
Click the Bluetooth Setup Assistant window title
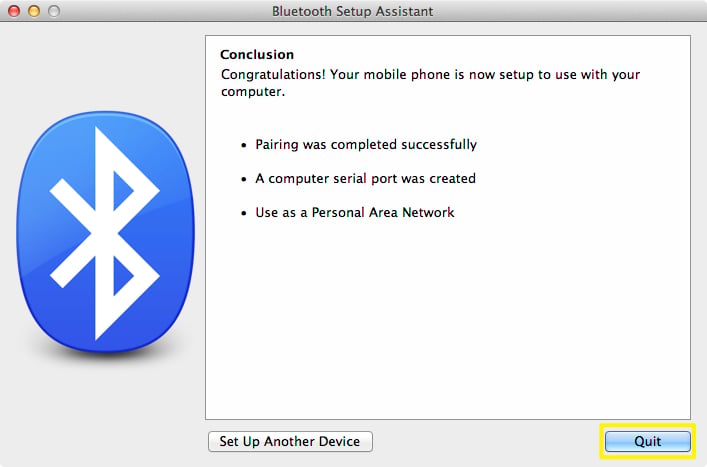tap(353, 11)
